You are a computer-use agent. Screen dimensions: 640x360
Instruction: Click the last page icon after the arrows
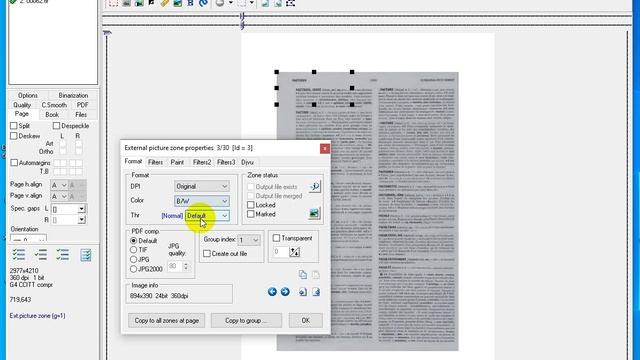[316, 292]
